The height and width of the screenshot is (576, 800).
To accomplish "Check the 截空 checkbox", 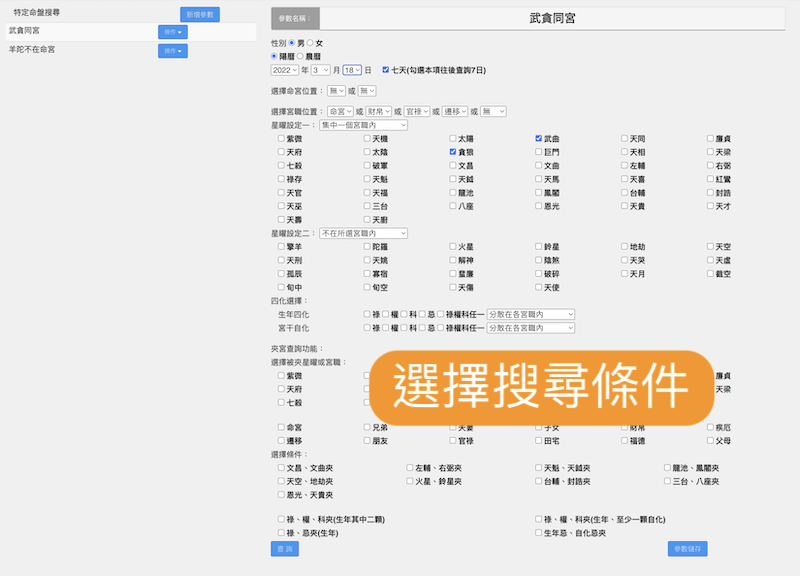I will click(x=710, y=273).
